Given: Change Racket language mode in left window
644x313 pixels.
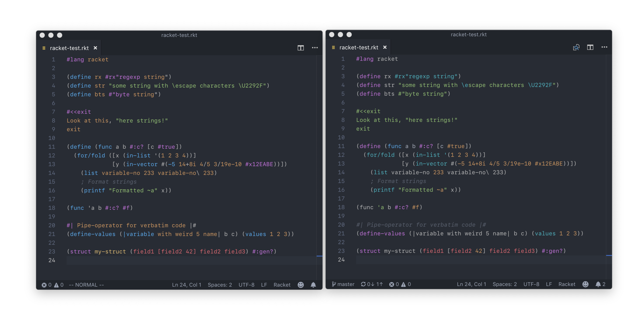Looking at the screenshot, I should [x=282, y=285].
